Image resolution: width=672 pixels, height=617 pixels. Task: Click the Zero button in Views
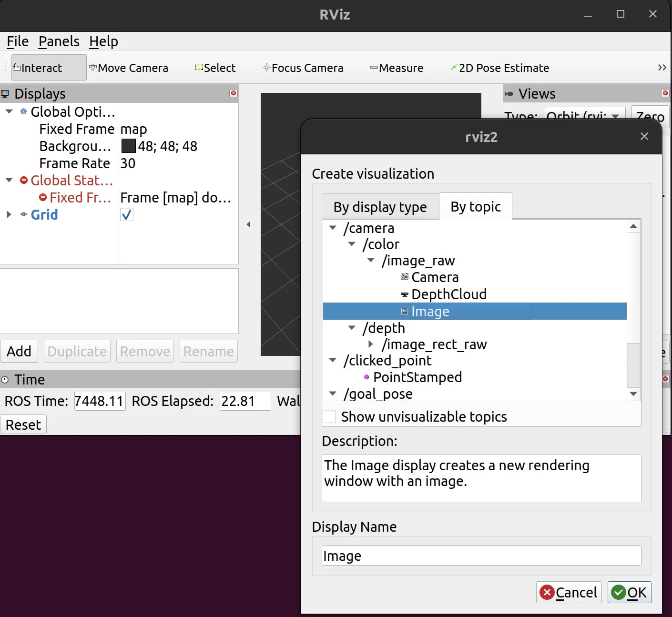650,116
